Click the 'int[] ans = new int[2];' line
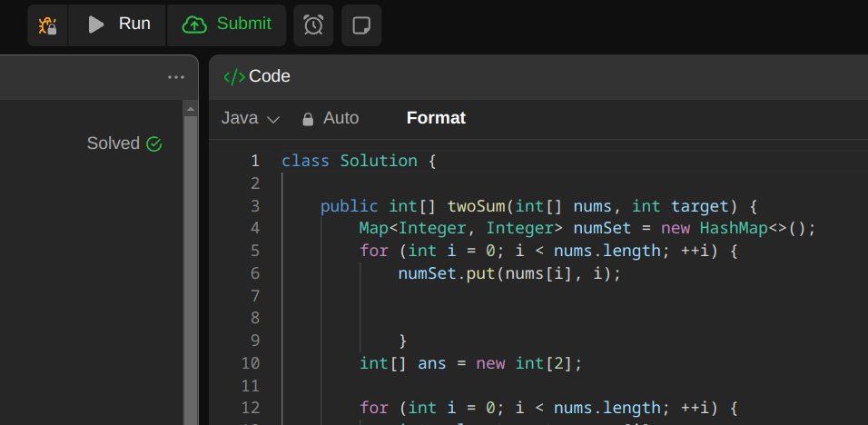This screenshot has height=425, width=868. click(471, 363)
